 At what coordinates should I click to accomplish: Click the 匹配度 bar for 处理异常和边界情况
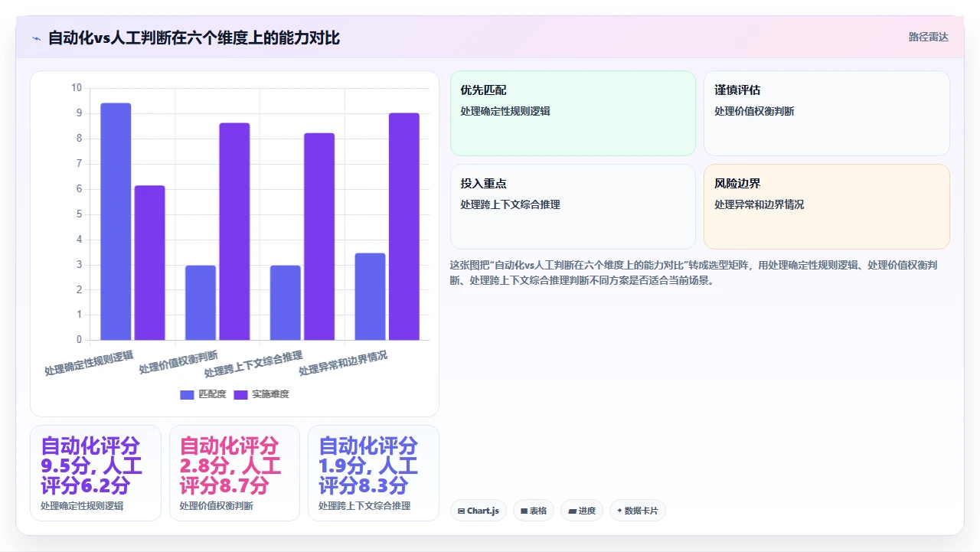point(371,296)
